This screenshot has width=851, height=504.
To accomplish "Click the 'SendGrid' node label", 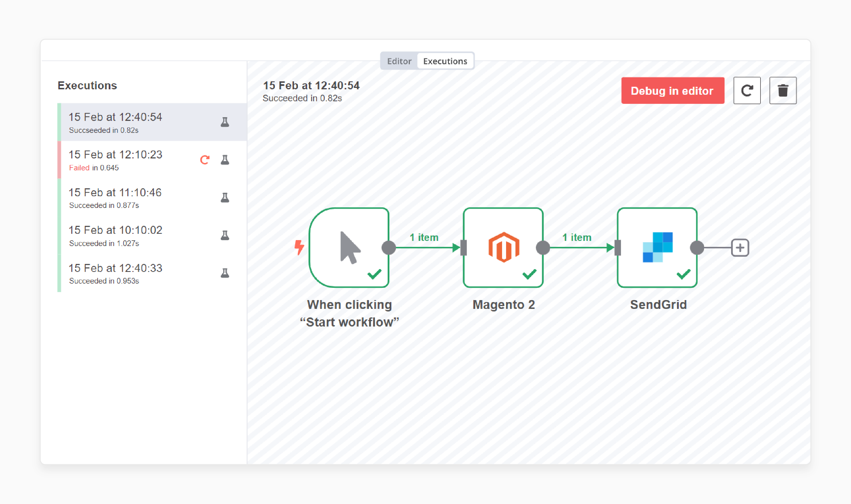I will 658,305.
